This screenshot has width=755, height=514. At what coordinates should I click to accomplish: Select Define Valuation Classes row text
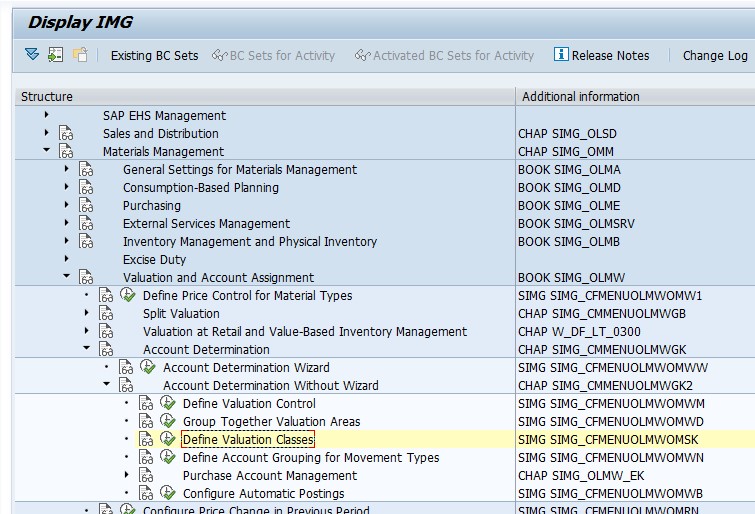(x=248, y=439)
